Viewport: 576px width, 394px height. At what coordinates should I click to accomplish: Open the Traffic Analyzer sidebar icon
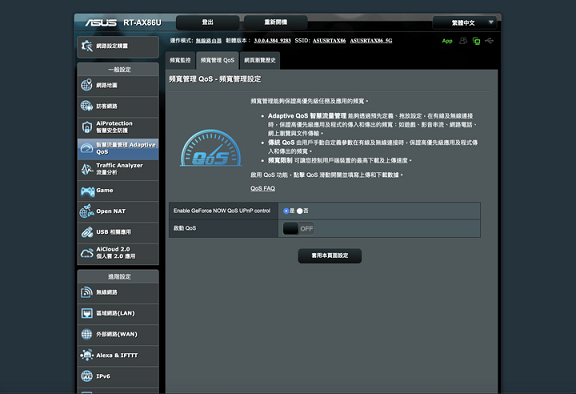87,169
